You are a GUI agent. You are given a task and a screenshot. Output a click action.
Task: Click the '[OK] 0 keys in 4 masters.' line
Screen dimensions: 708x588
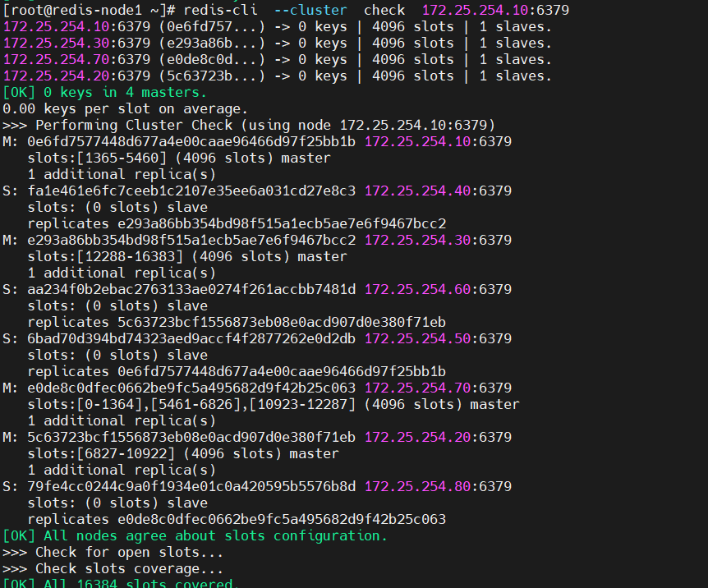pos(105,93)
